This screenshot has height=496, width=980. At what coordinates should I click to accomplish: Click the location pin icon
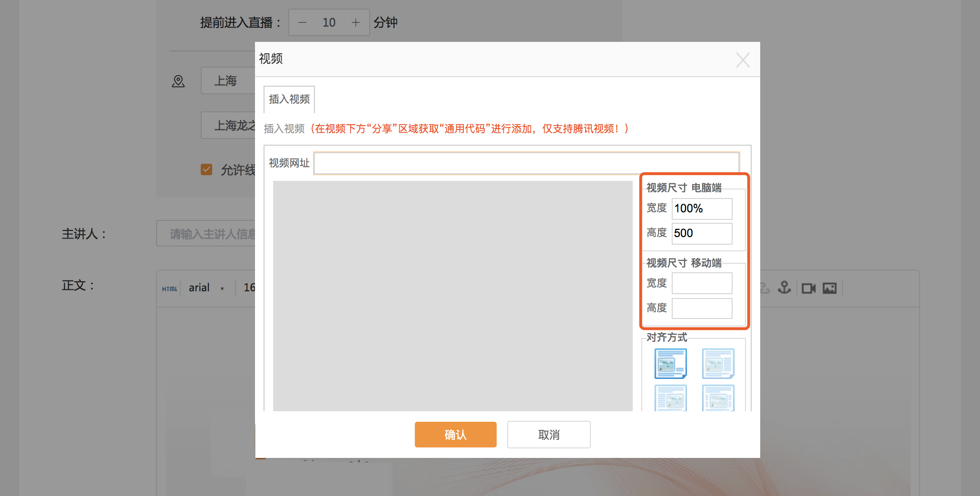coord(178,81)
